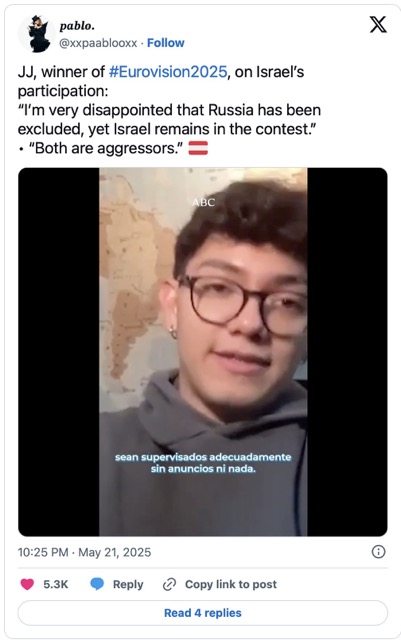Open Read 4 replies button
Image resolution: width=401 pixels, height=640 pixels.
tap(203, 613)
